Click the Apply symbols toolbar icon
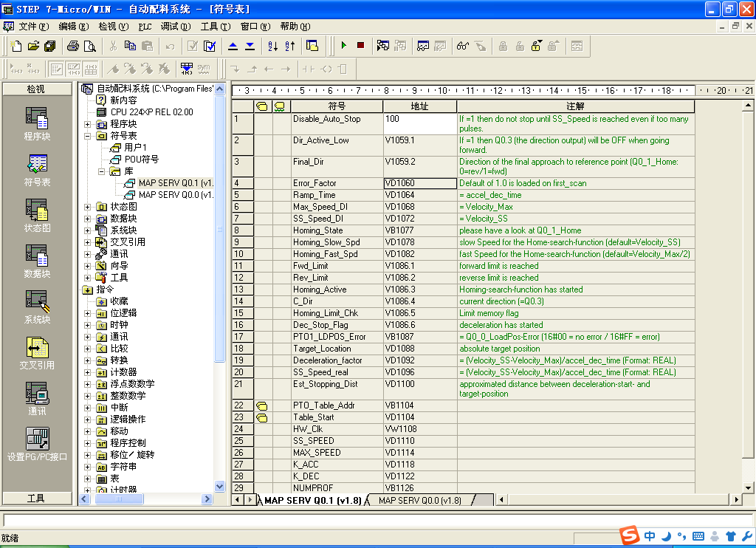This screenshot has width=756, height=548. pyautogui.click(x=187, y=69)
